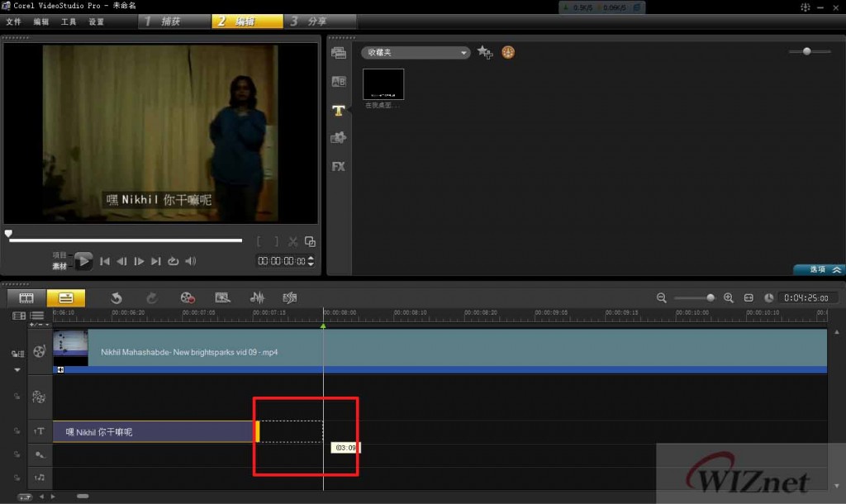Image resolution: width=846 pixels, height=504 pixels.
Task: Open the FX filter library
Action: [x=339, y=166]
